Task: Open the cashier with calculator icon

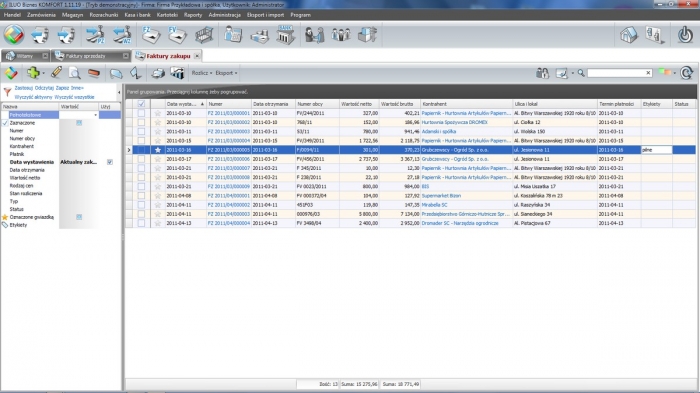Action: click(233, 35)
